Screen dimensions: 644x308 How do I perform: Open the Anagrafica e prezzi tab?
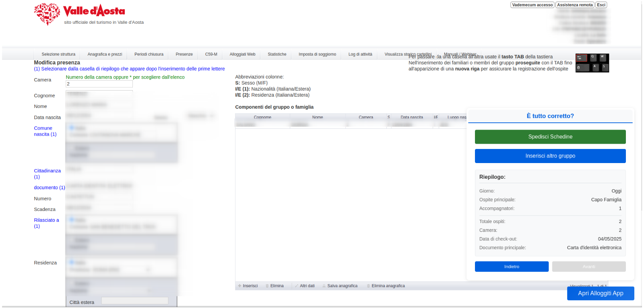[105, 54]
